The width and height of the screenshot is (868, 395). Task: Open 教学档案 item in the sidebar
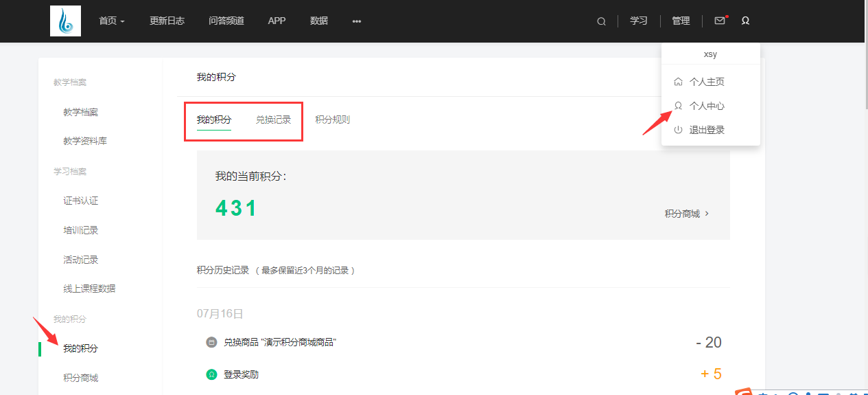click(x=81, y=112)
